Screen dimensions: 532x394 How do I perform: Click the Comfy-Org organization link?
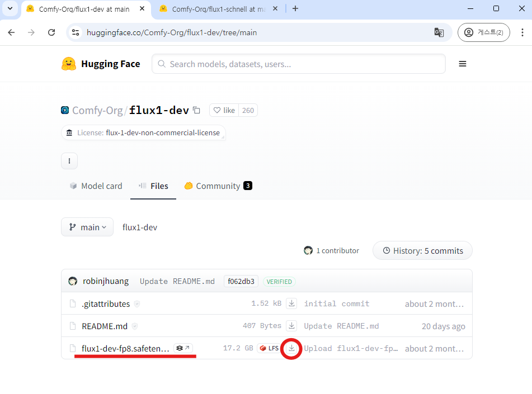97,111
